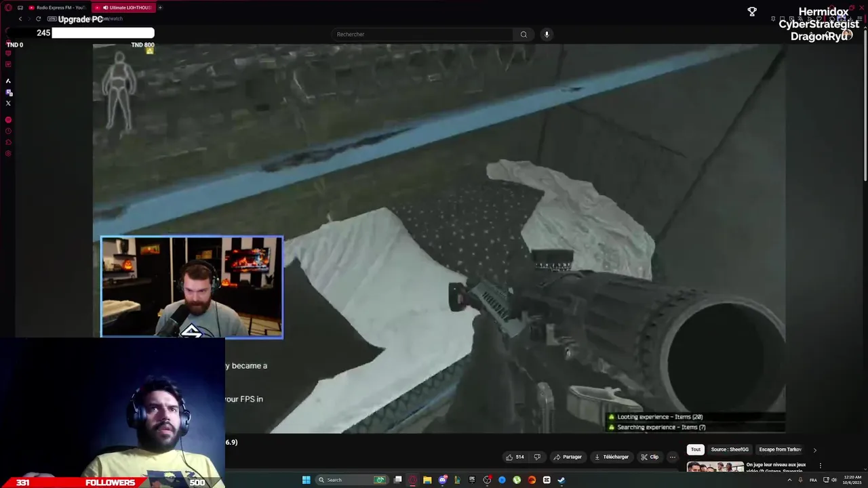The width and height of the screenshot is (868, 488).
Task: Open taskbar clock showing 12:20 AM
Action: (x=852, y=480)
